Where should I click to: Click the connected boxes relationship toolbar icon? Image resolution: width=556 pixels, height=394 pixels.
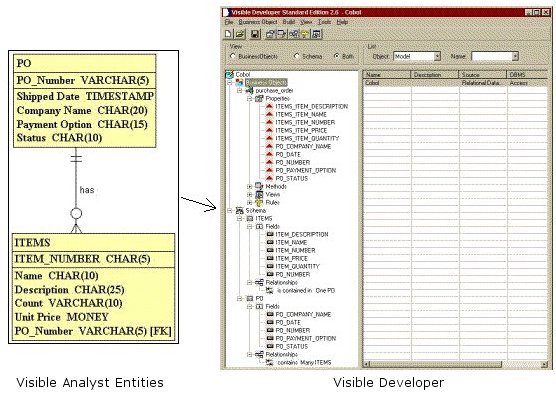coord(294,34)
